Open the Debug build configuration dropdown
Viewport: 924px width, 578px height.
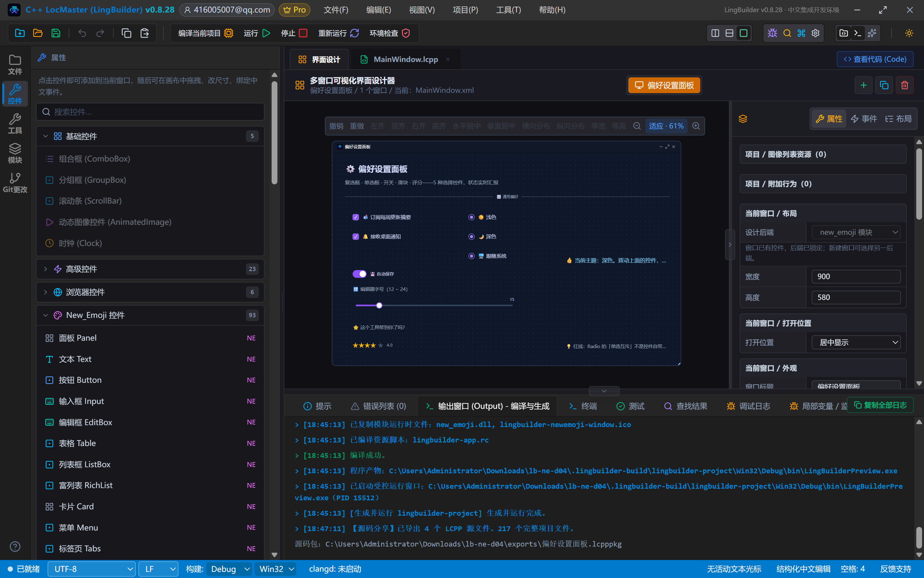point(229,569)
